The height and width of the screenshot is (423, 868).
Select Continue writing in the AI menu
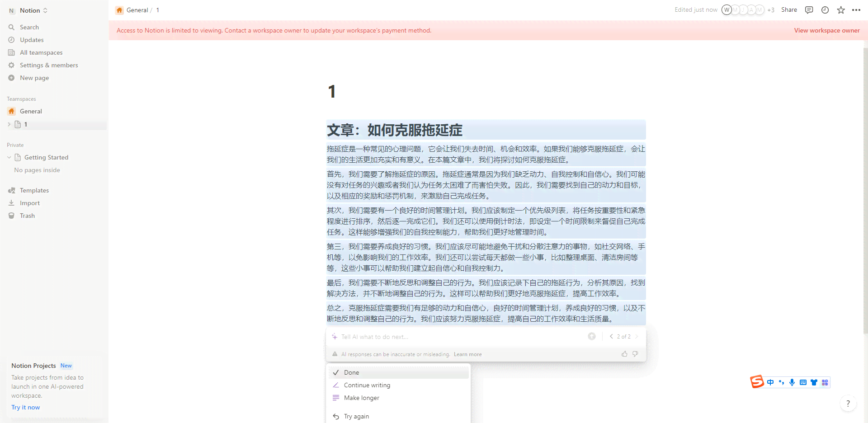coord(398,385)
